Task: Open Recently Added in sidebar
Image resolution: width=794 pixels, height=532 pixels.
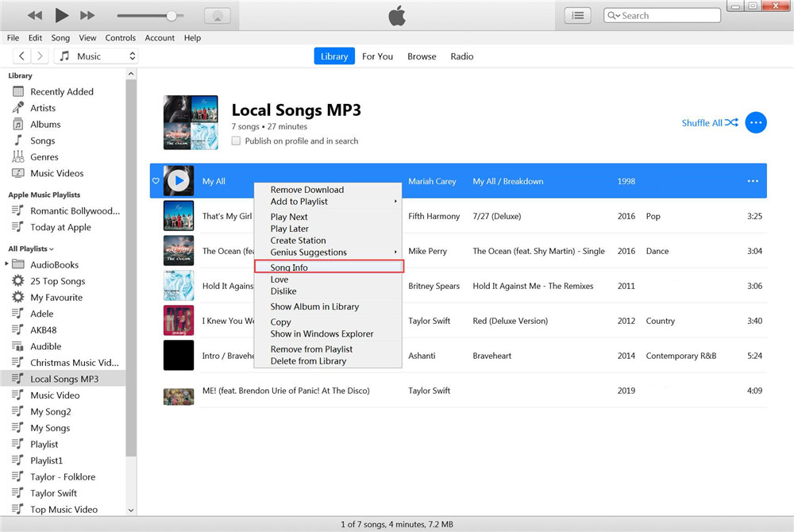Action: 63,91
